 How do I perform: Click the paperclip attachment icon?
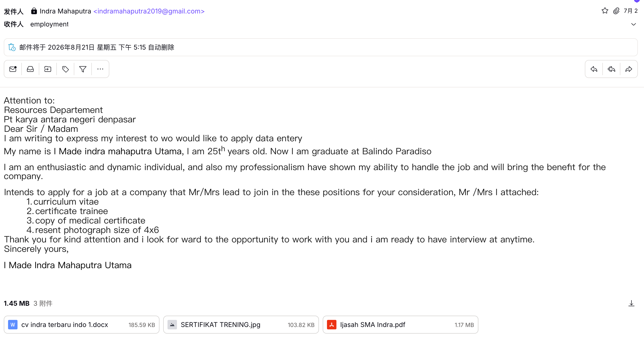point(616,11)
